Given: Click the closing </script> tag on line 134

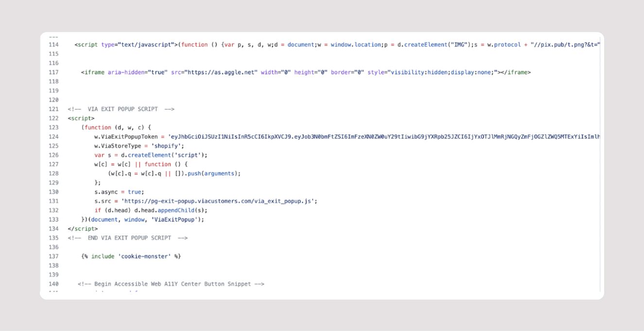Looking at the screenshot, I should [83, 229].
